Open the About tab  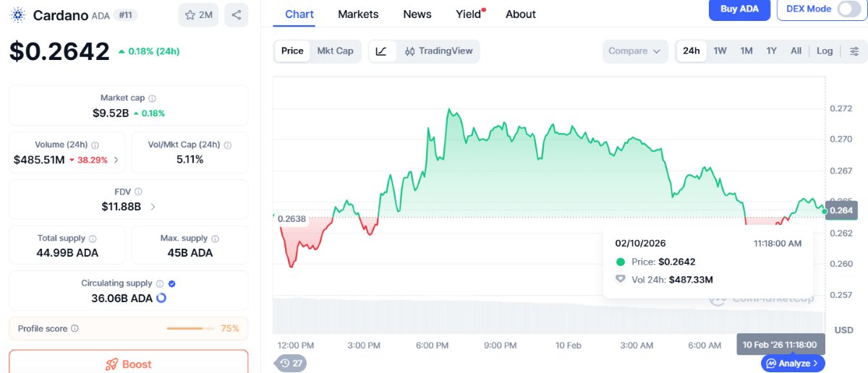click(521, 14)
